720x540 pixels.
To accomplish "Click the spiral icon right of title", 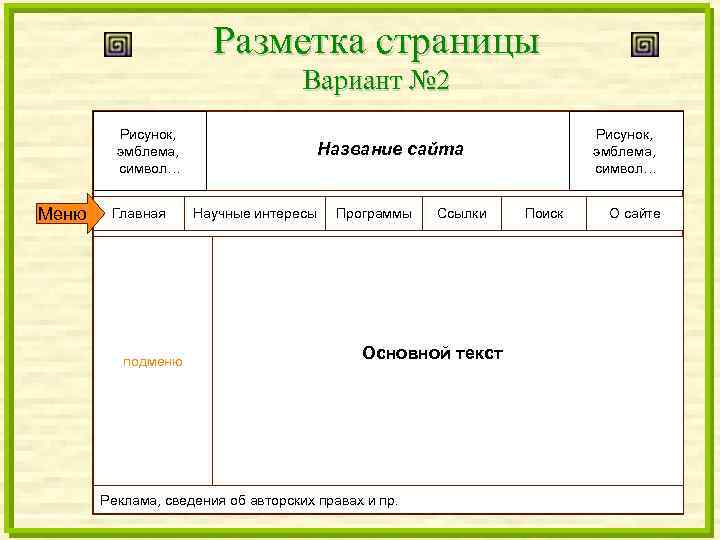I will 645,45.
